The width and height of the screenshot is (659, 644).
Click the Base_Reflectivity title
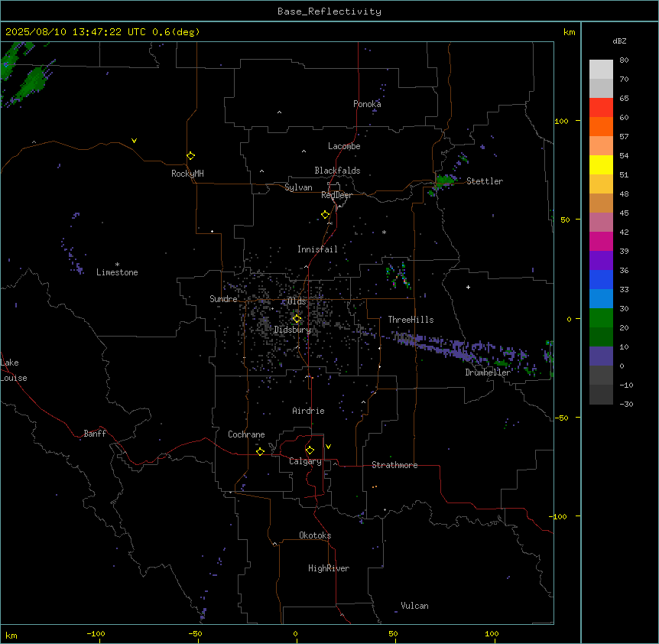point(329,11)
